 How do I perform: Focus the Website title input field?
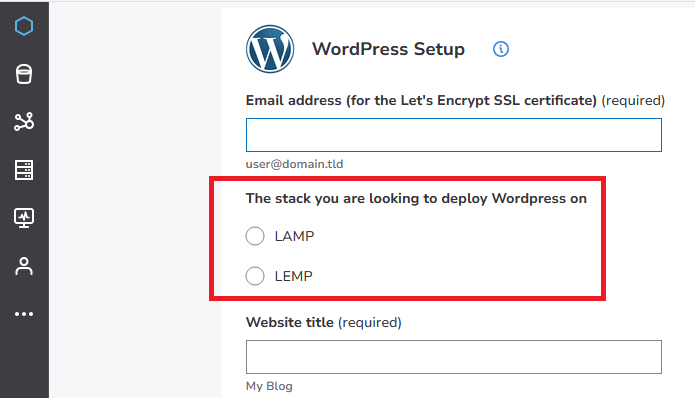[454, 357]
